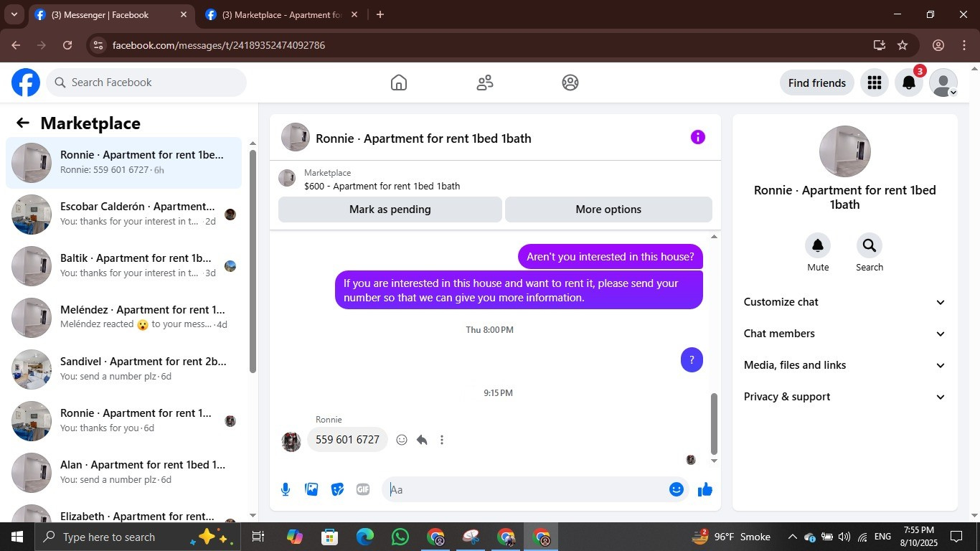Image resolution: width=980 pixels, height=551 pixels.
Task: Reload the page in Chrome
Action: coord(67,45)
